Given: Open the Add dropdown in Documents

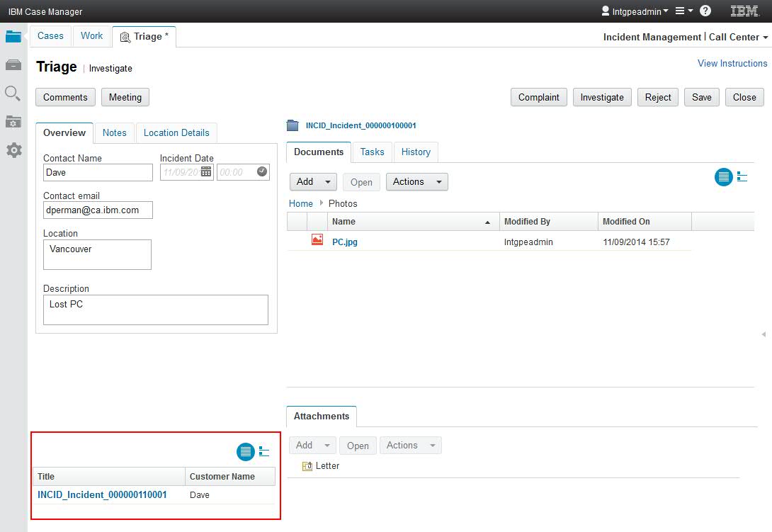Looking at the screenshot, I should tap(313, 182).
